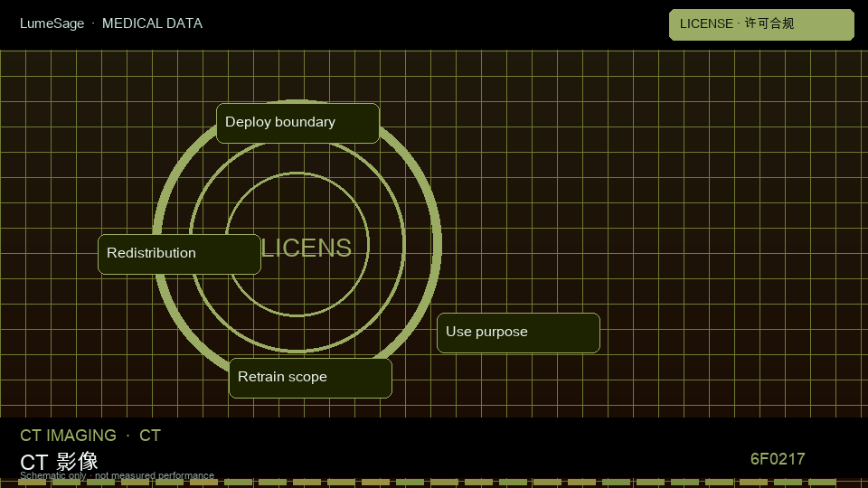Click the LICENS text at ring center
Screen dimensions: 868x488
click(x=307, y=248)
